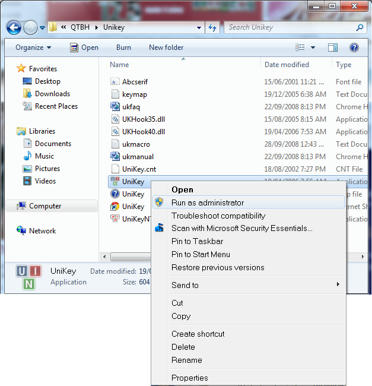Select the UKHook40.dll file icon
The image size is (372, 386).
pyautogui.click(x=115, y=132)
